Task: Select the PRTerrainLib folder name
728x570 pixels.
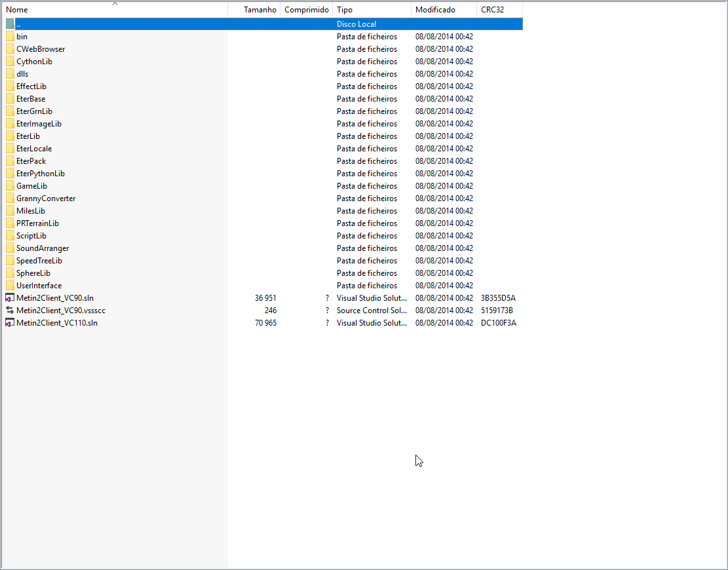Action: tap(37, 223)
